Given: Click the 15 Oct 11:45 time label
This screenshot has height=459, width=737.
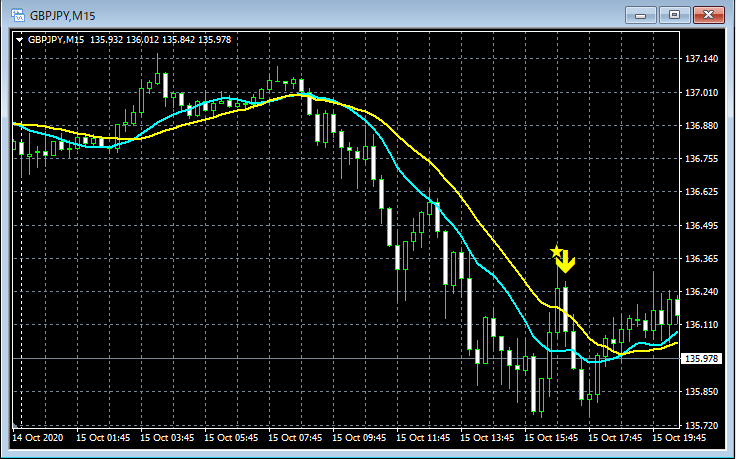Looking at the screenshot, I should pos(423,437).
